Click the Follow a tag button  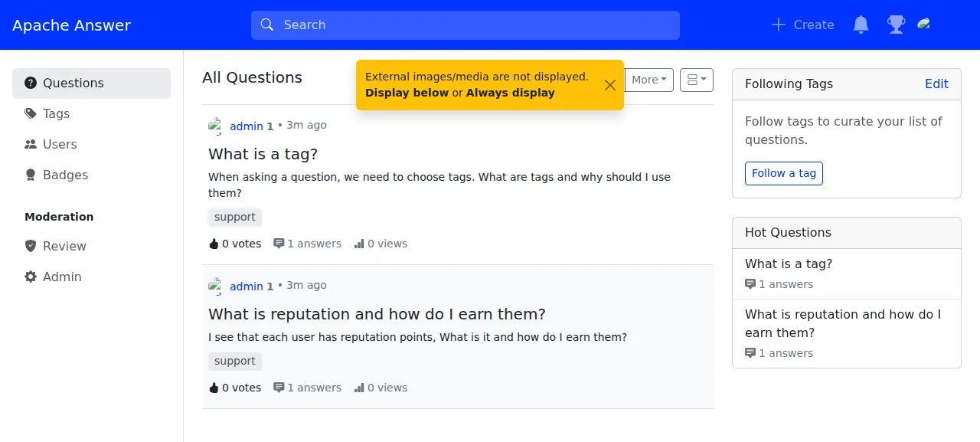(x=784, y=173)
